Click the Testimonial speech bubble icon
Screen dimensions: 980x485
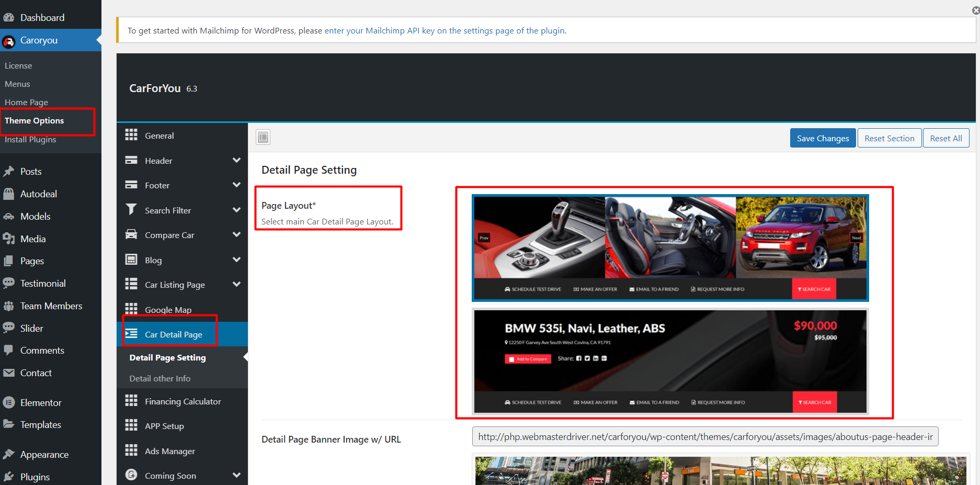pos(8,283)
